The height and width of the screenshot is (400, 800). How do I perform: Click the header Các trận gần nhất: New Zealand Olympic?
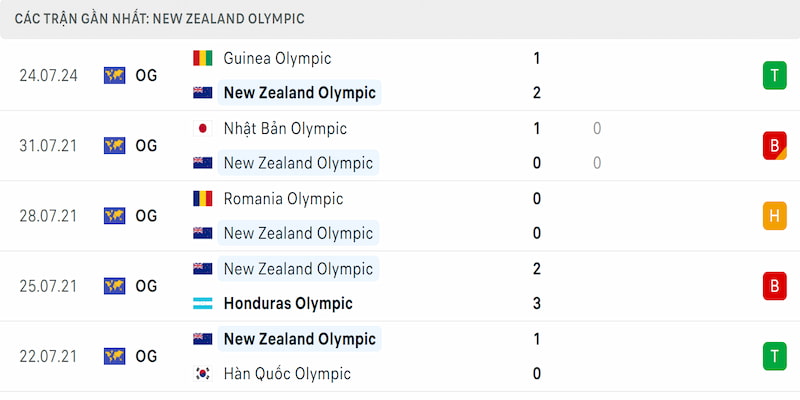(x=160, y=19)
